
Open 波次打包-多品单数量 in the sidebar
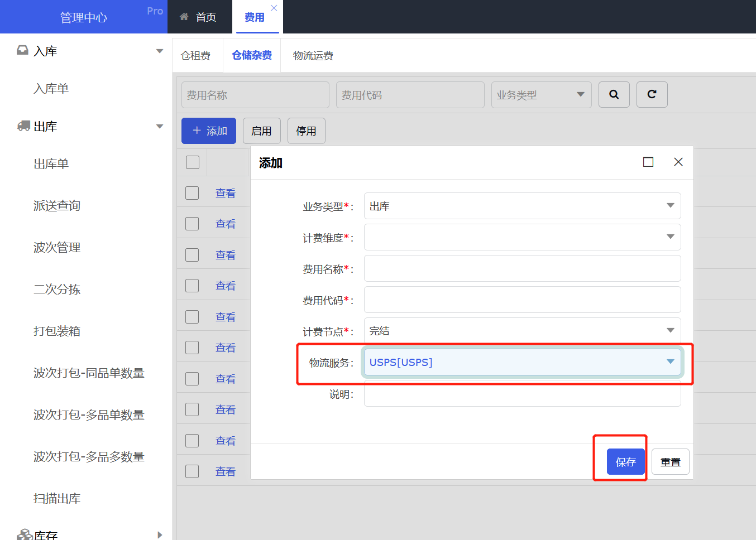89,414
